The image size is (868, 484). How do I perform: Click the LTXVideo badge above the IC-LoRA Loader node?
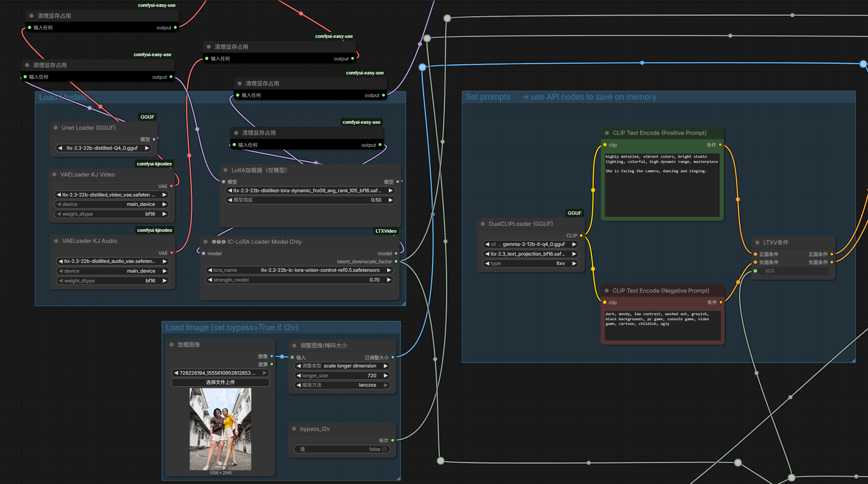tap(386, 231)
